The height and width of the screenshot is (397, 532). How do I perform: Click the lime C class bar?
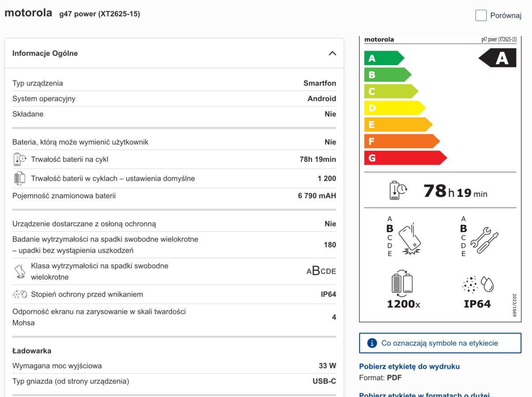click(x=391, y=91)
